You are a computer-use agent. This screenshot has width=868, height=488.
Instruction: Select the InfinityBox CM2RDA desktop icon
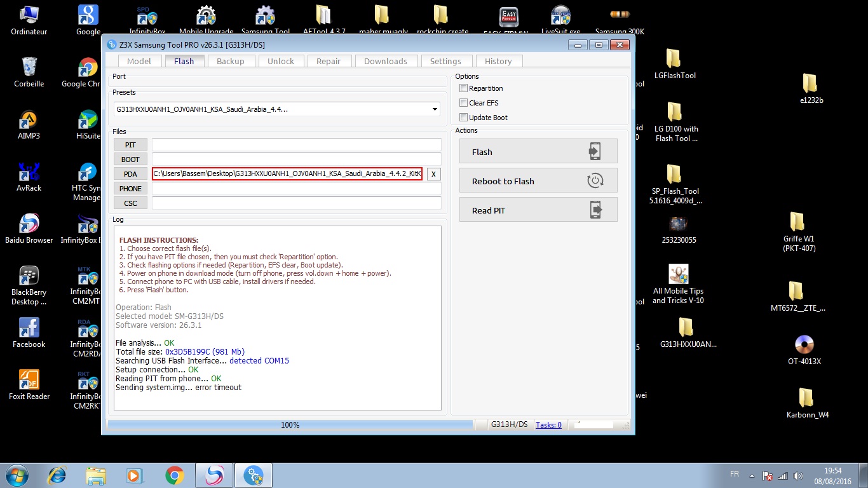(x=87, y=337)
